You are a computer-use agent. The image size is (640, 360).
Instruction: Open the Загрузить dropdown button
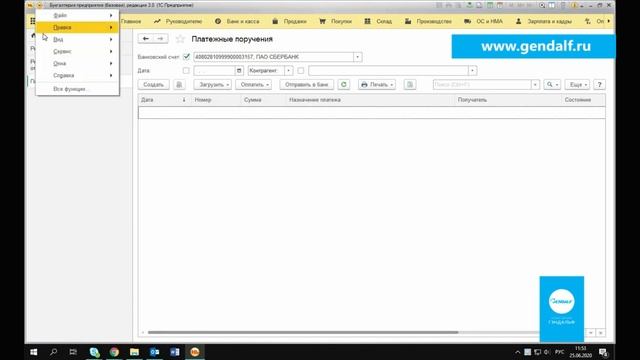213,84
